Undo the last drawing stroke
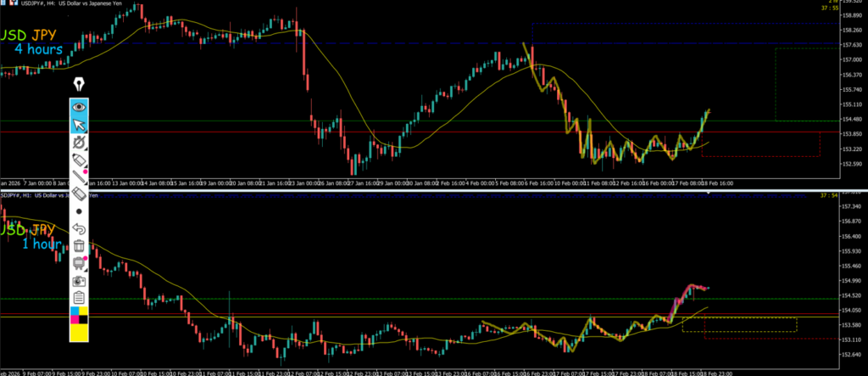This screenshot has height=376, width=868. (x=80, y=228)
